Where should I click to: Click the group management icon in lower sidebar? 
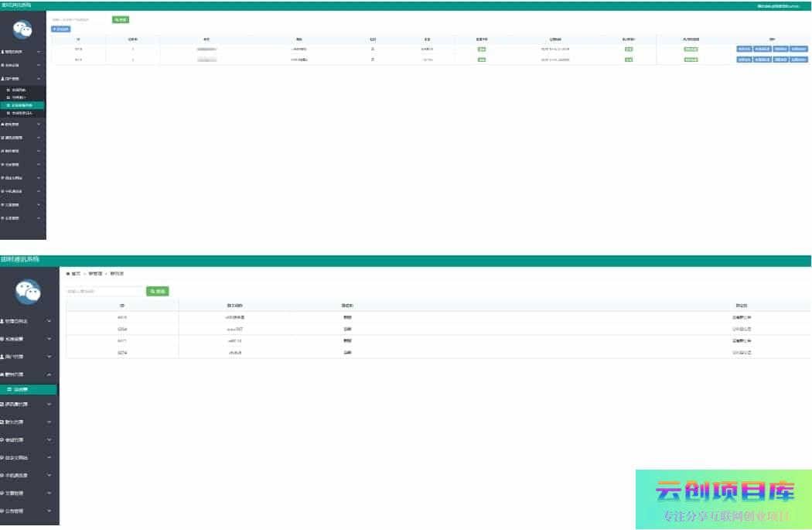[2, 374]
